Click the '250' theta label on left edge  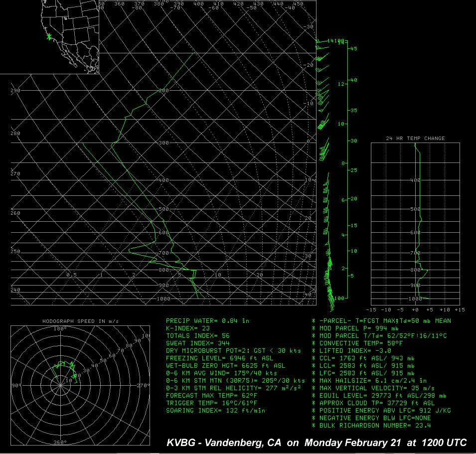point(15,251)
